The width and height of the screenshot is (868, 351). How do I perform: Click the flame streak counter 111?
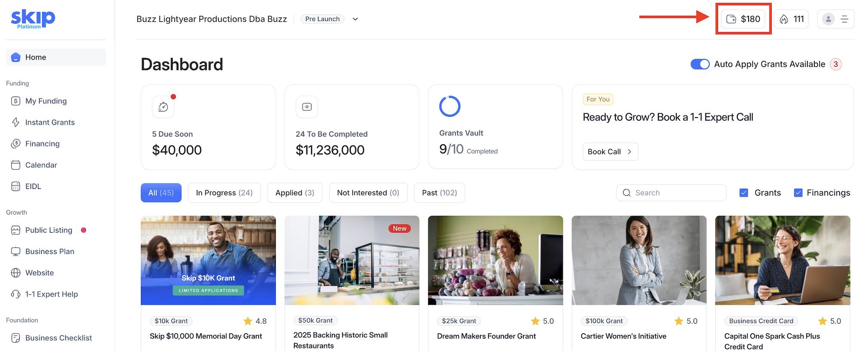click(791, 19)
